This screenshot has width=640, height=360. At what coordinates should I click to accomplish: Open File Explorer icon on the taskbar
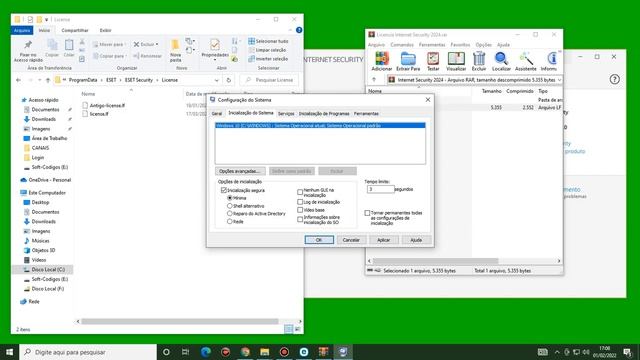[x=264, y=351]
